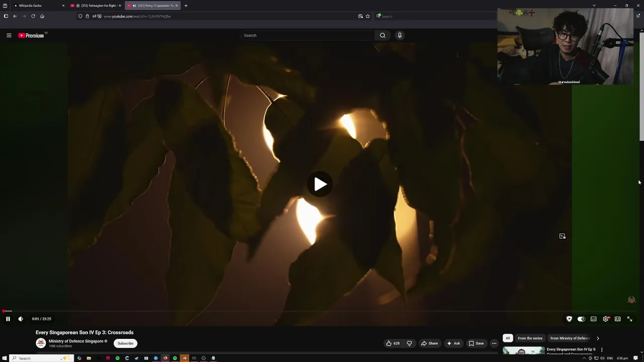Toggle the autoplay switch in the player
Viewport: 644px width, 362px height.
pyautogui.click(x=581, y=319)
